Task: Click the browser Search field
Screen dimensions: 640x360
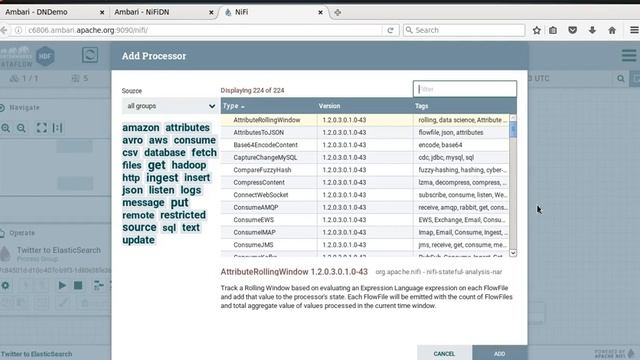Action: pos(464,30)
